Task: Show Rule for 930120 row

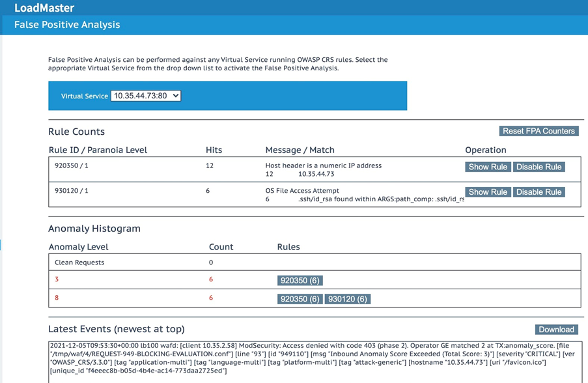Action: (x=488, y=192)
